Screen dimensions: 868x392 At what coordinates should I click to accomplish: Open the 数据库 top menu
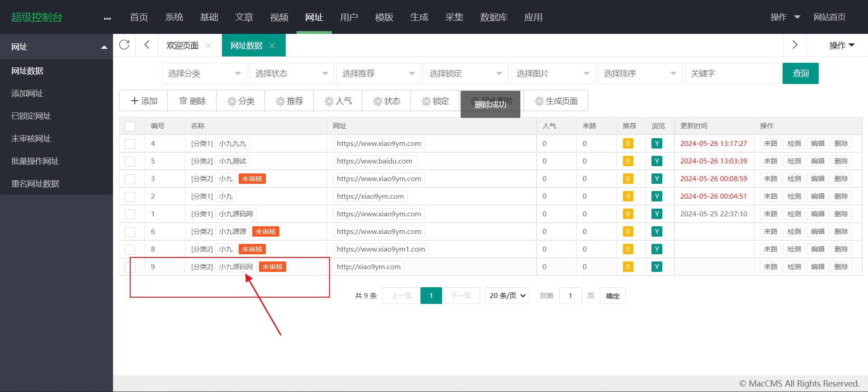(x=494, y=17)
